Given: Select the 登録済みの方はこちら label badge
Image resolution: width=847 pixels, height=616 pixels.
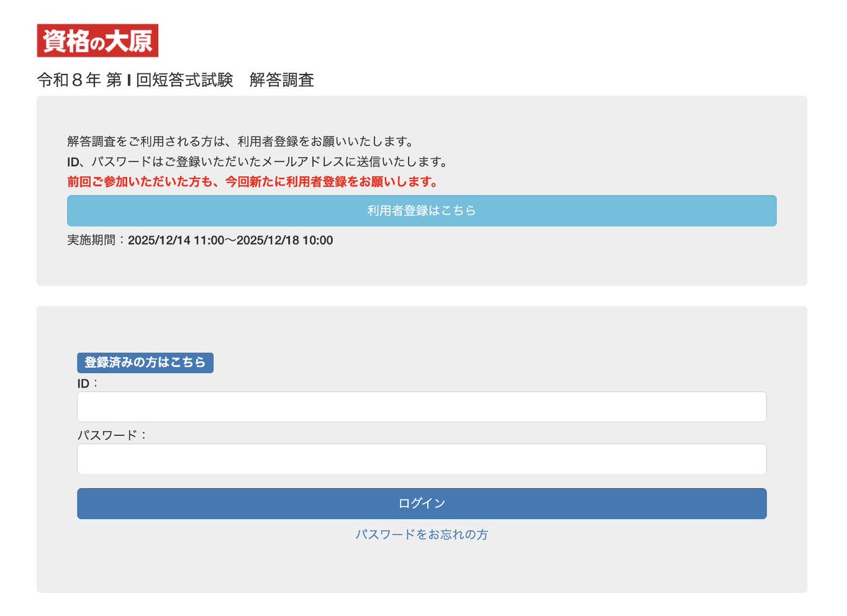Looking at the screenshot, I should [145, 363].
